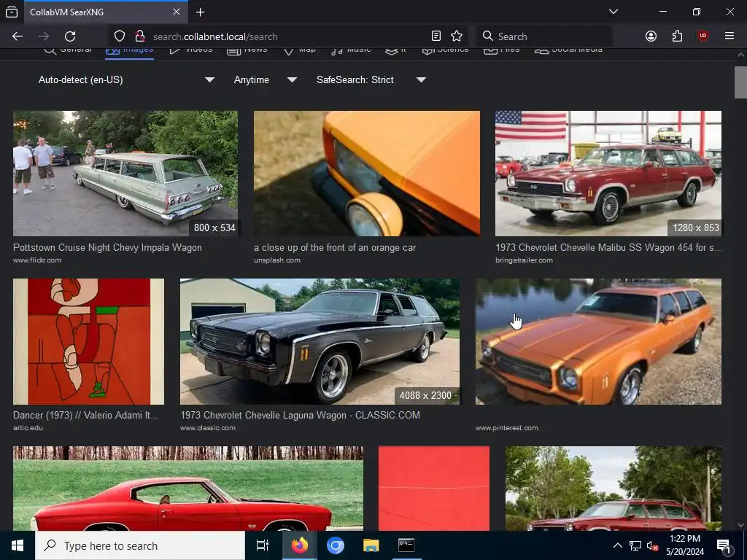Click the page vertical scrollbar thumb
The width and height of the screenshot is (747, 560).
(x=740, y=82)
